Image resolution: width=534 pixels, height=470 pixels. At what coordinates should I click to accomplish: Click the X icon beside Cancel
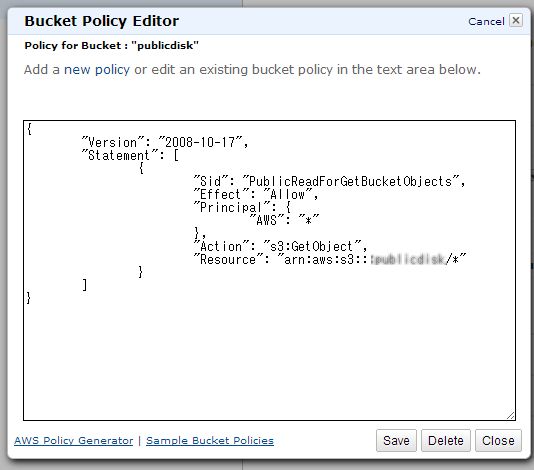click(x=516, y=20)
